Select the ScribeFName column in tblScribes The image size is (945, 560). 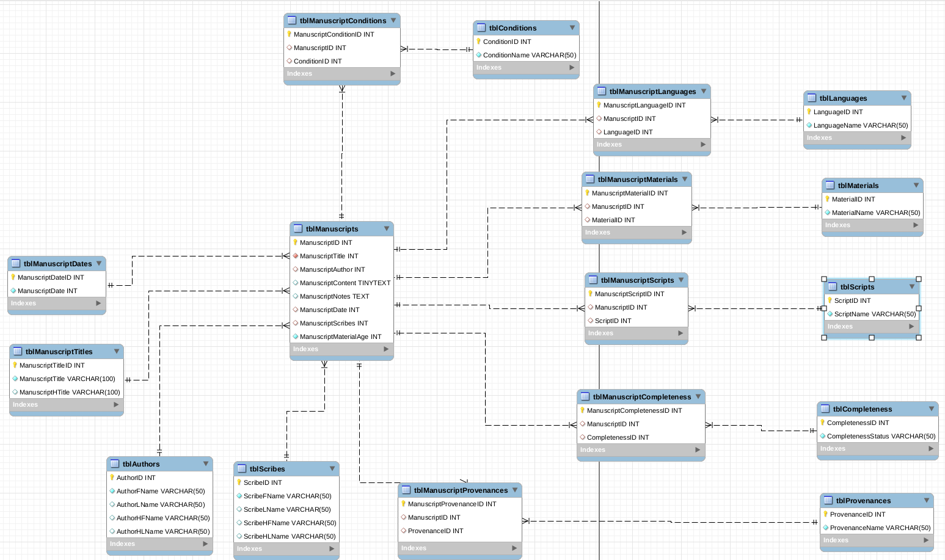pyautogui.click(x=282, y=496)
